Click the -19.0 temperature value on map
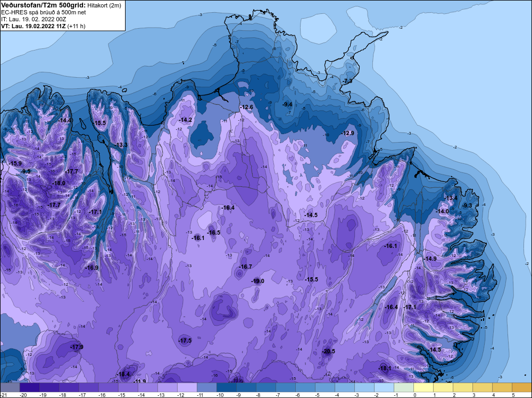 tap(257, 281)
